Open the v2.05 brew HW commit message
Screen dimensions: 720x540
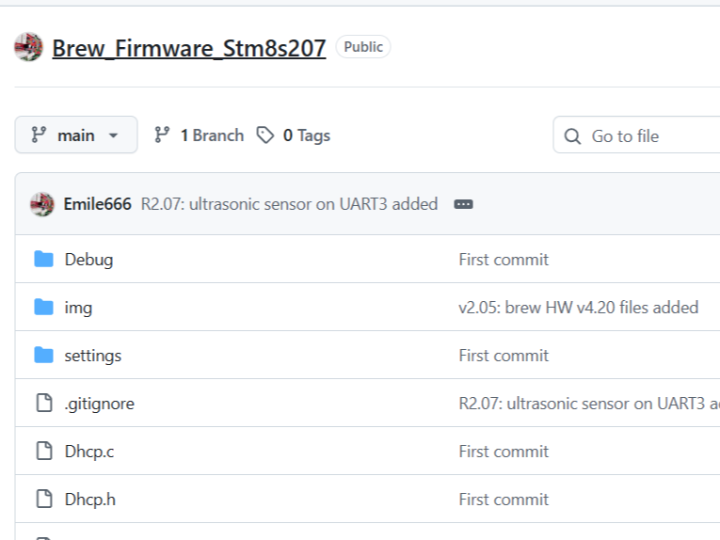pyautogui.click(x=579, y=307)
